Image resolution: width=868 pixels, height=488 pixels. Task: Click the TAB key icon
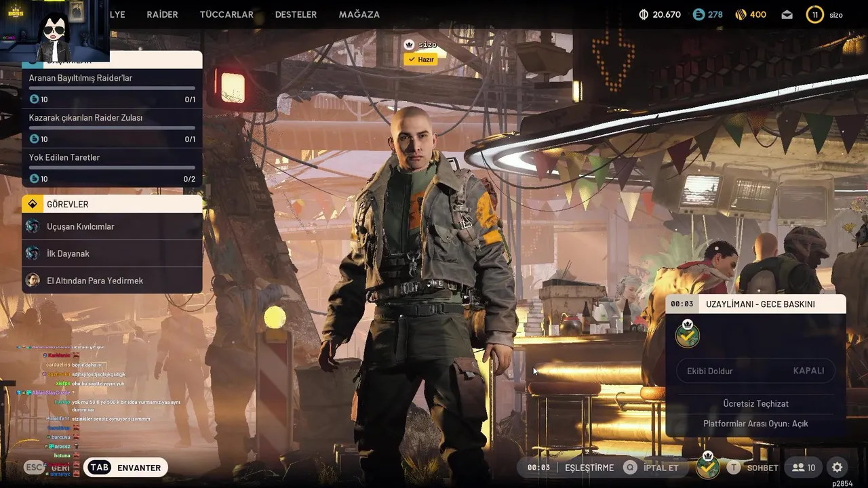[x=100, y=468]
